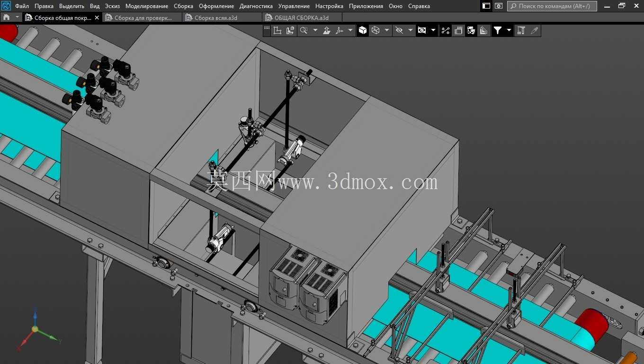Screen dimensions: 644x364
Task: Expand the hide elements dropdown
Action: (x=410, y=30)
